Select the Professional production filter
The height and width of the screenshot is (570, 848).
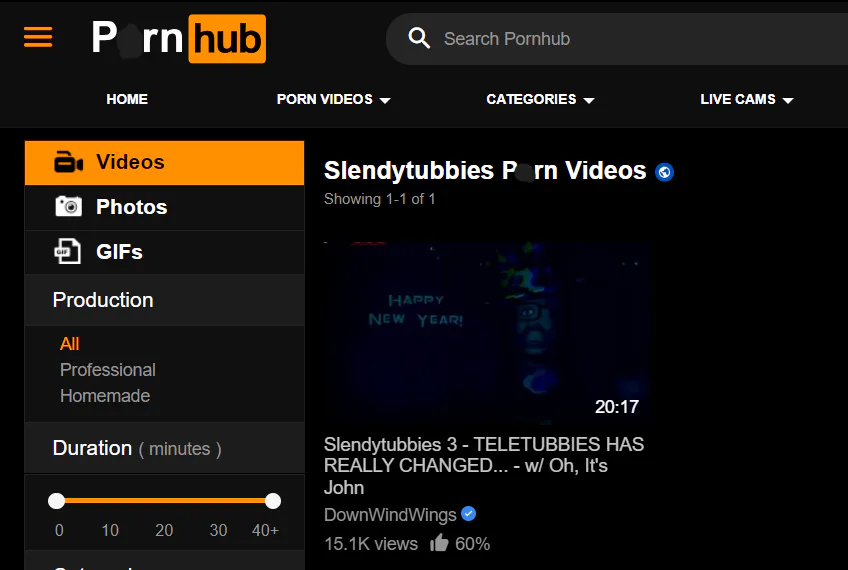pos(108,370)
